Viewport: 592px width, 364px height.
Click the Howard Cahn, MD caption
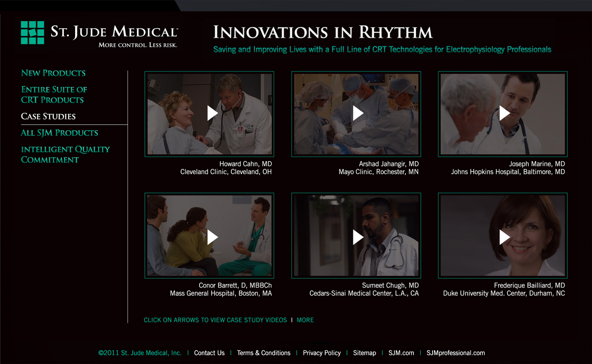[245, 164]
